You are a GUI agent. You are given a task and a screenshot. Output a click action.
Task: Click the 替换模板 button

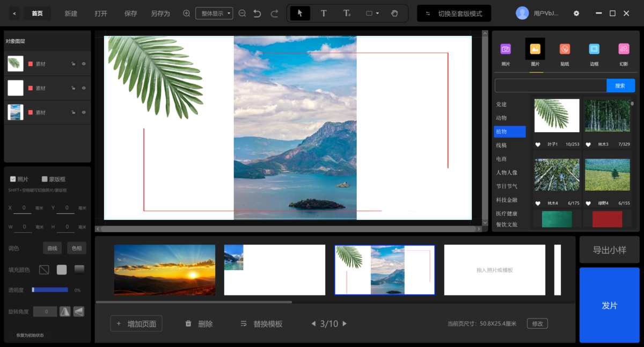pos(261,324)
